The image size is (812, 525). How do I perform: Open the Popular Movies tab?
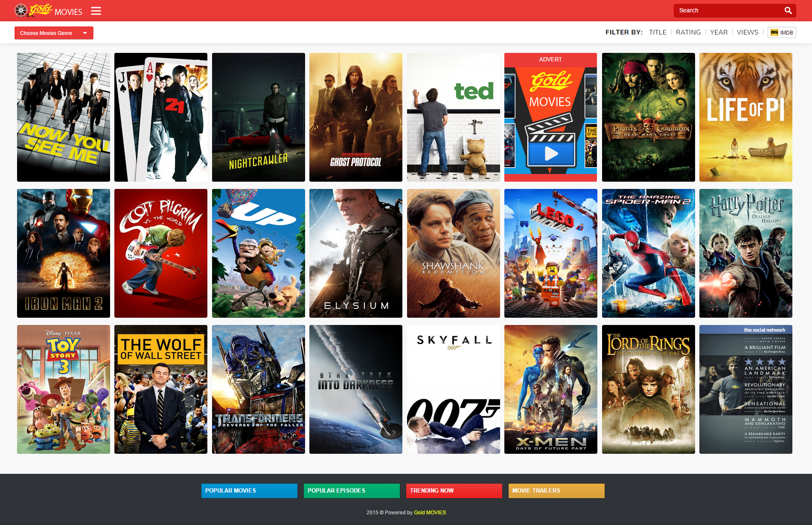[x=249, y=491]
